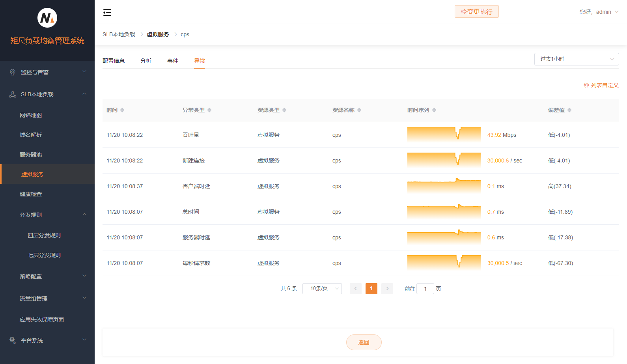Switch to the 分析 tab
The height and width of the screenshot is (364, 627).
coord(146,61)
